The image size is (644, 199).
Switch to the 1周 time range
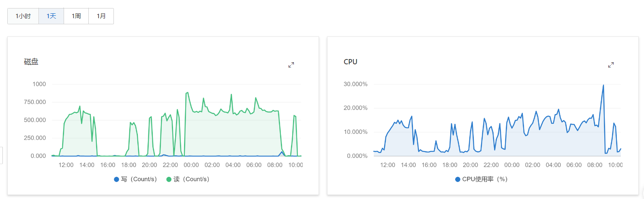[76, 16]
